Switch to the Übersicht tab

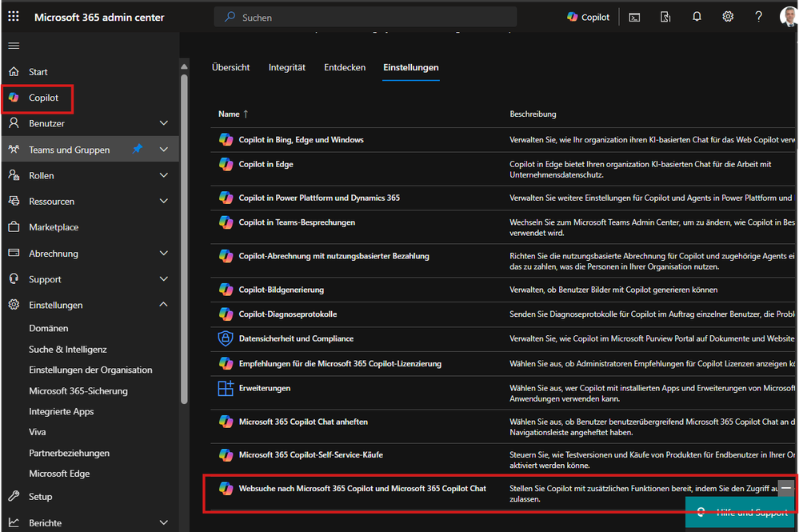(231, 67)
